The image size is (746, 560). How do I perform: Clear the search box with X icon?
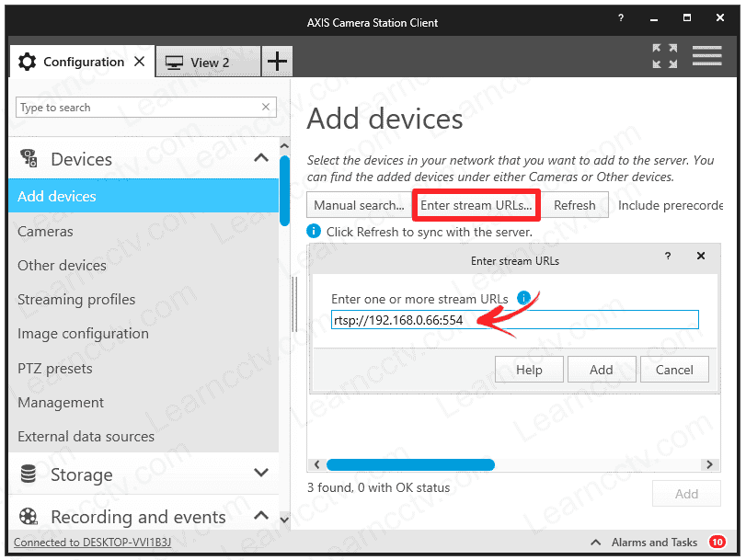coord(266,108)
